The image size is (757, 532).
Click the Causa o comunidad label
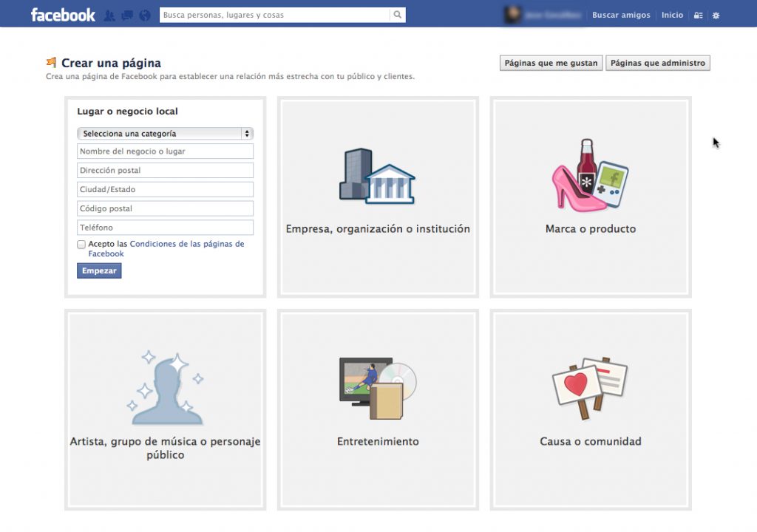click(x=591, y=441)
